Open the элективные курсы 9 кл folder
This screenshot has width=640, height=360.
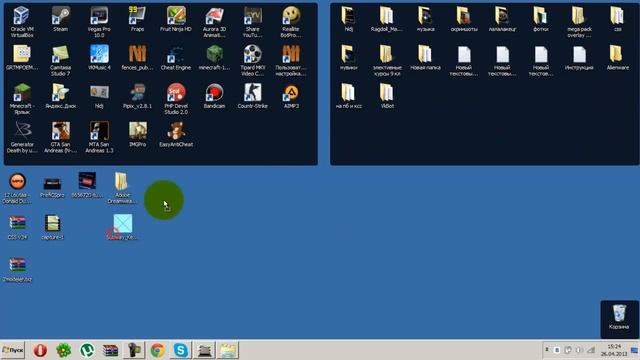point(386,55)
